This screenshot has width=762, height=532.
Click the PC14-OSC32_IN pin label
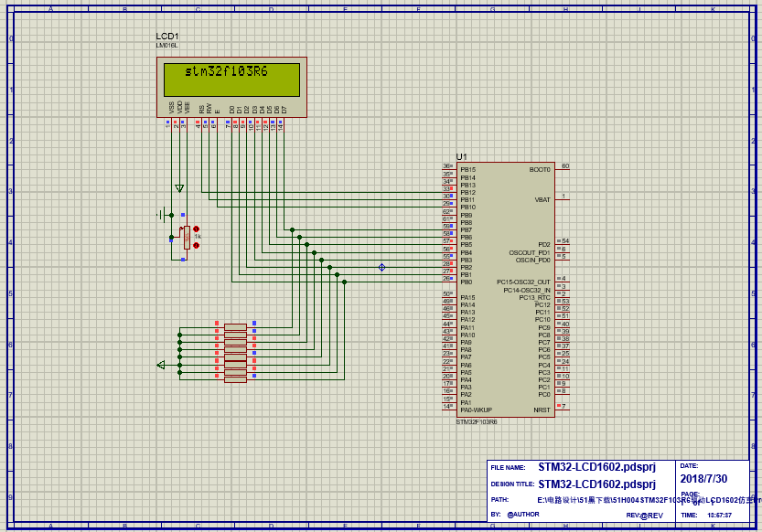(x=527, y=291)
